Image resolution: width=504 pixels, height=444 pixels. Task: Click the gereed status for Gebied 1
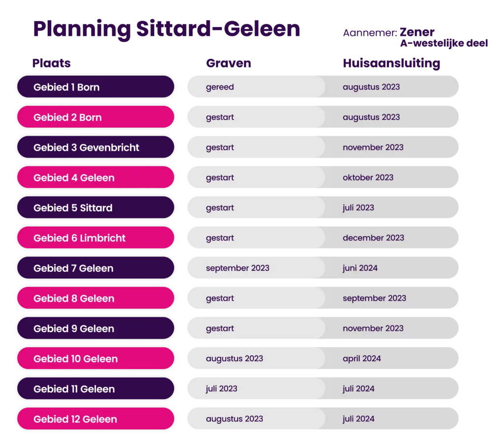[x=220, y=87]
